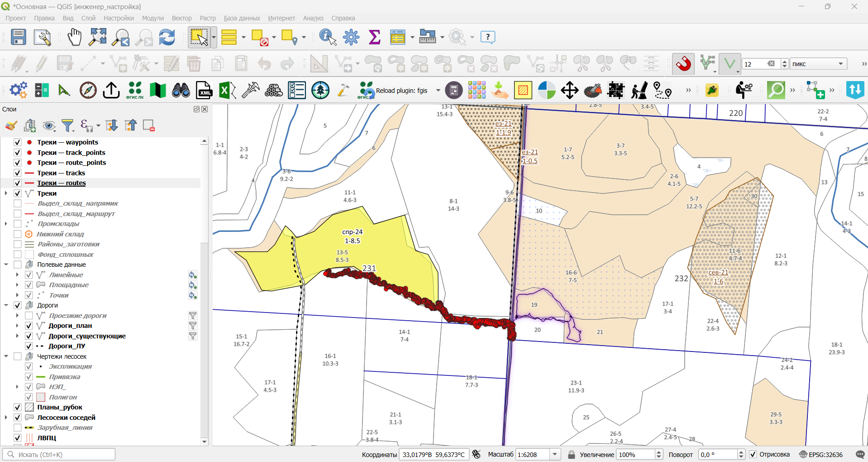
Task: Click the Привязка green line swatch
Action: [x=41, y=377]
